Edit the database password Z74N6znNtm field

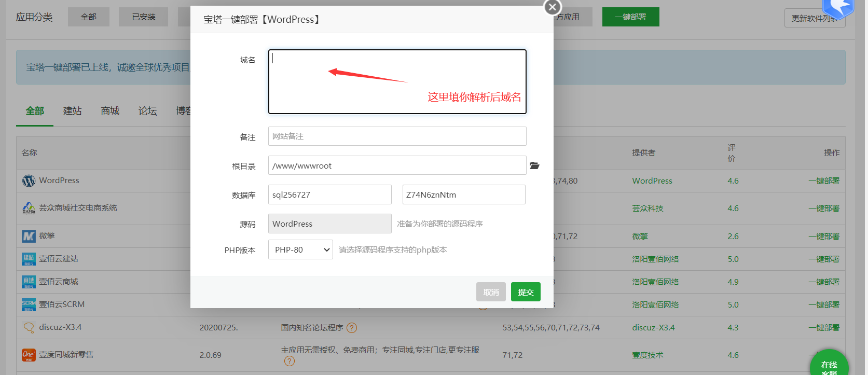pos(464,195)
